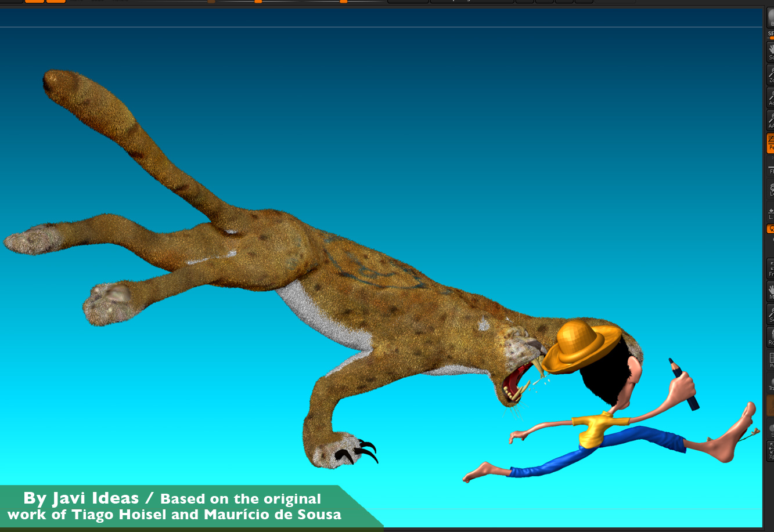Select the Rotate view tool

point(771,336)
